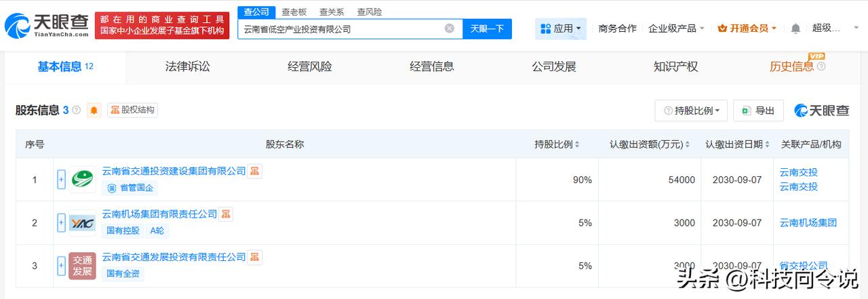Open shareholder link 云南省交通发展投资有限责任公司
Screen dimensions: 868x299
click(174, 257)
